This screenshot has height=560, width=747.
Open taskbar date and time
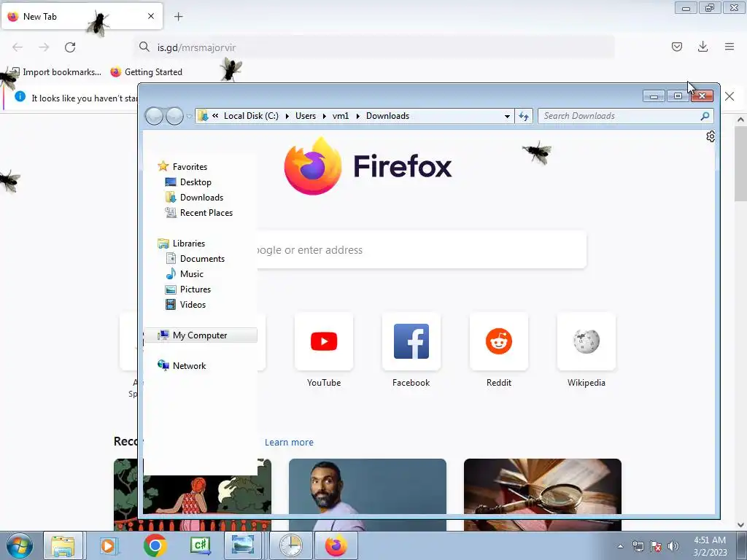710,546
